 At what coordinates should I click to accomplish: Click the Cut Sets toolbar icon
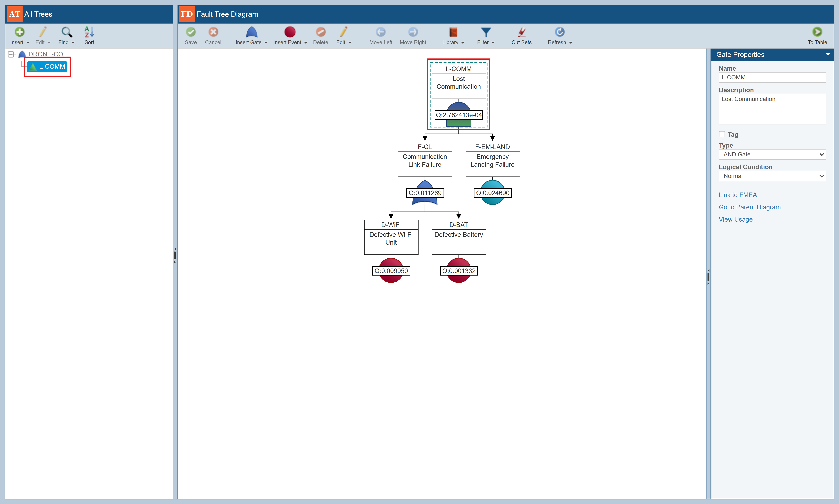tap(521, 32)
